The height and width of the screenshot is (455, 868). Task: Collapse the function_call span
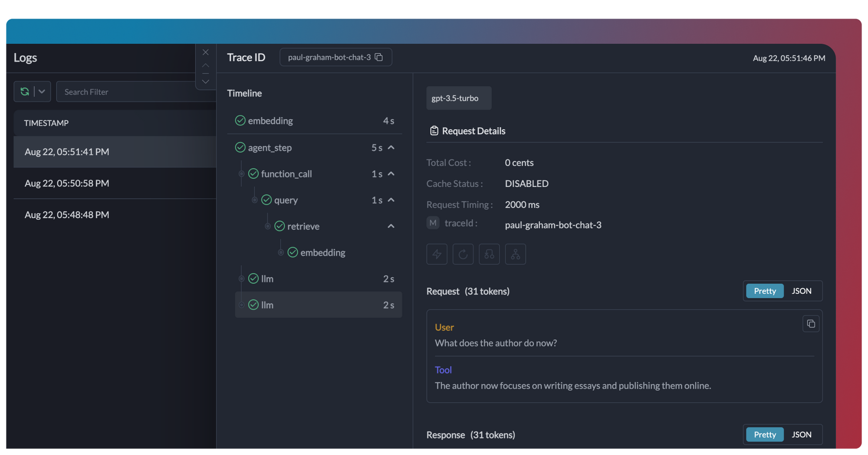pyautogui.click(x=391, y=173)
